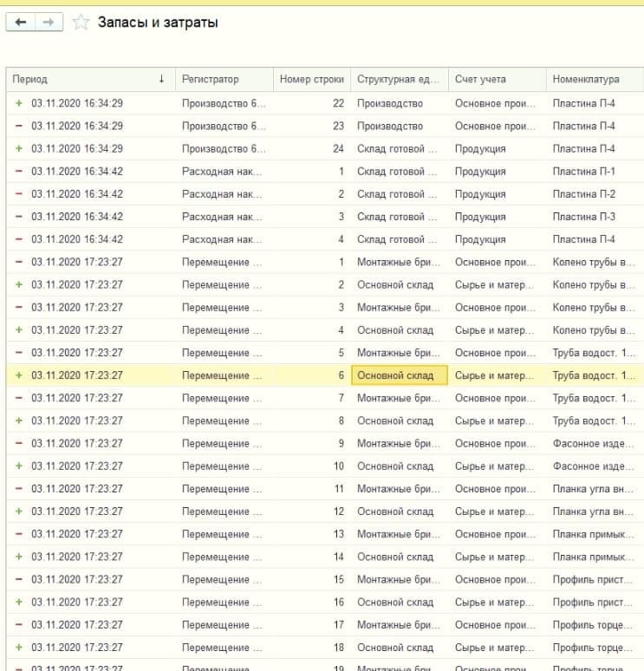Click minus icon of Перемещение row 15
This screenshot has height=671, width=644.
[x=19, y=579]
